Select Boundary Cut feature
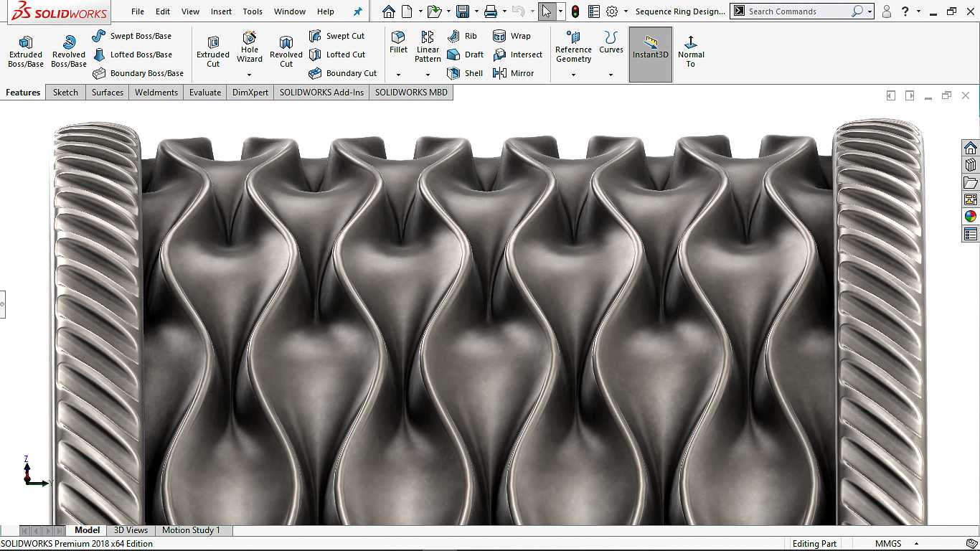This screenshot has height=551, width=980. coord(343,73)
